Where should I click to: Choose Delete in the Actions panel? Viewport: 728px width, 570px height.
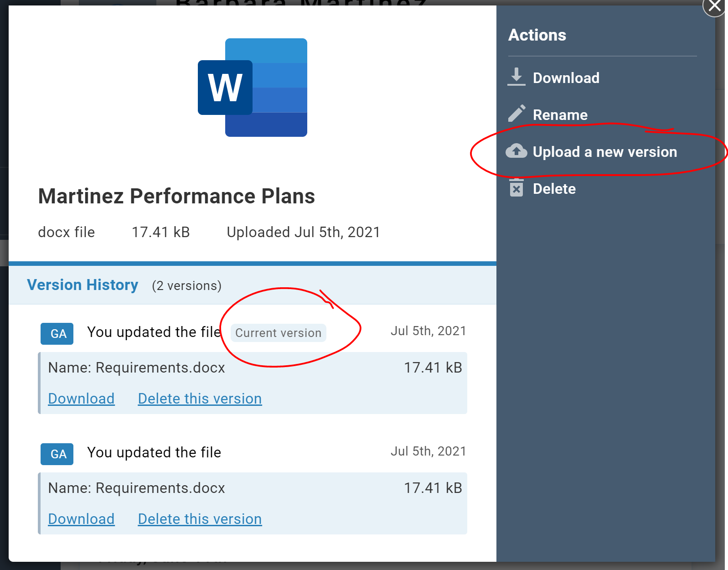coord(554,189)
